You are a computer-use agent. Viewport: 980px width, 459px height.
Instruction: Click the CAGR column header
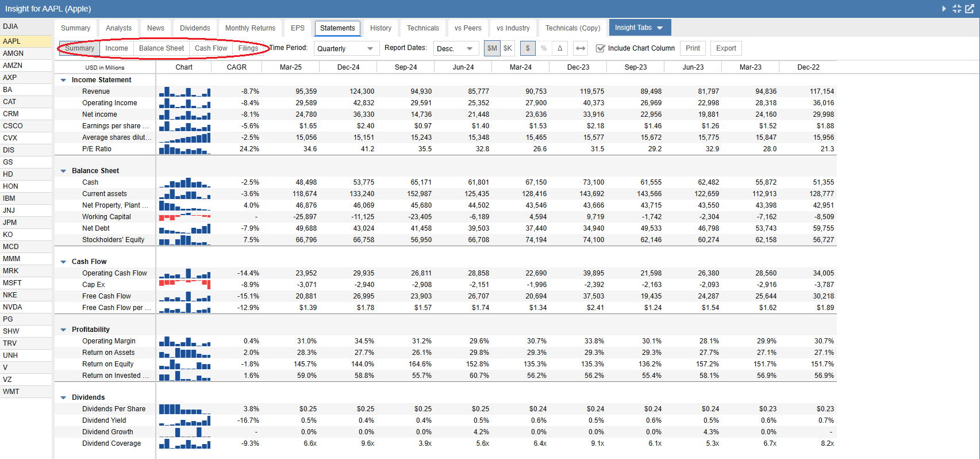[237, 67]
